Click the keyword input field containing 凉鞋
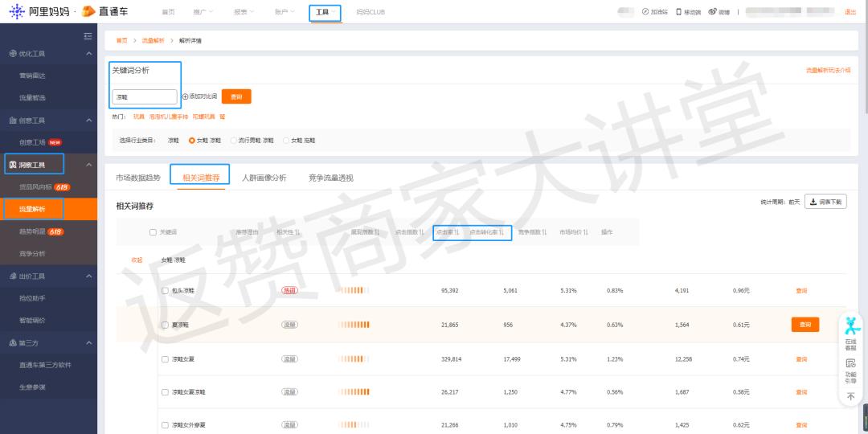The height and width of the screenshot is (434, 868). point(144,96)
